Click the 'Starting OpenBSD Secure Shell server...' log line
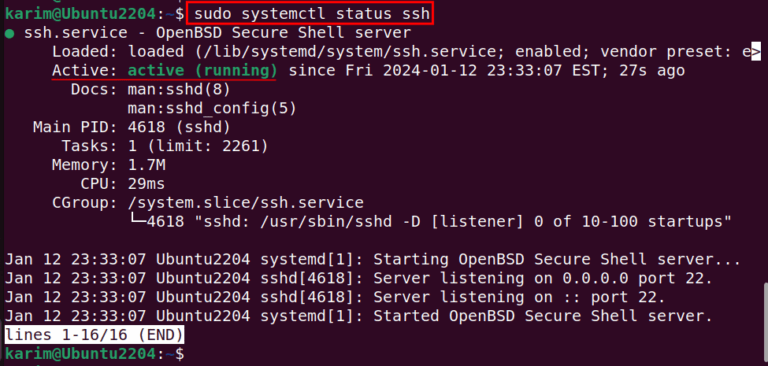The image size is (768, 366). (x=372, y=259)
